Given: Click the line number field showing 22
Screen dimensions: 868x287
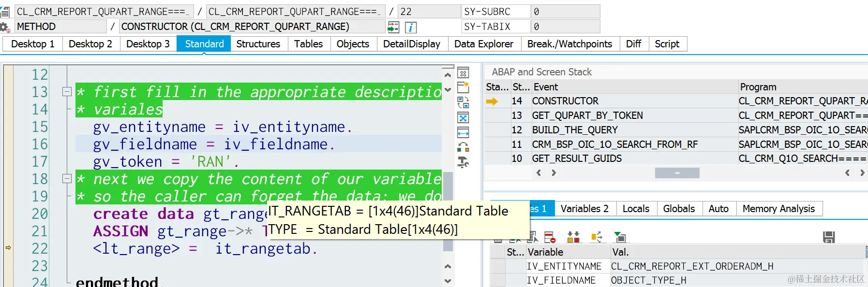Looking at the screenshot, I should [429, 12].
